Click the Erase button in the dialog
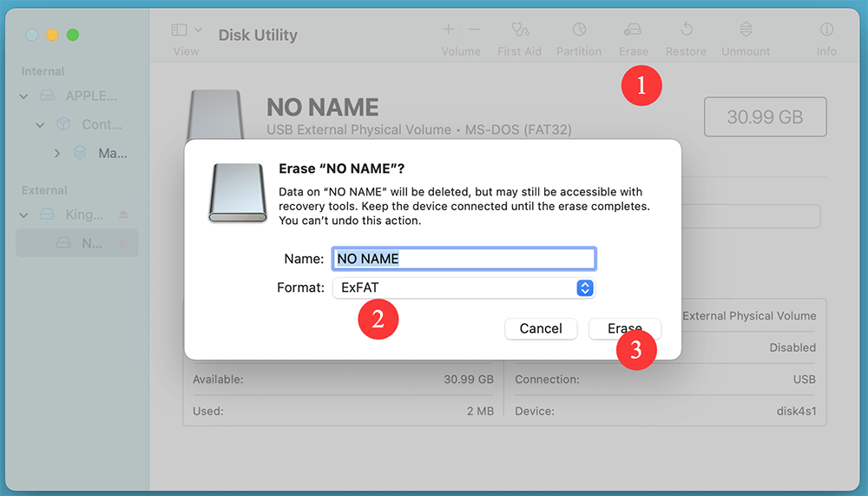868x496 pixels. (624, 328)
